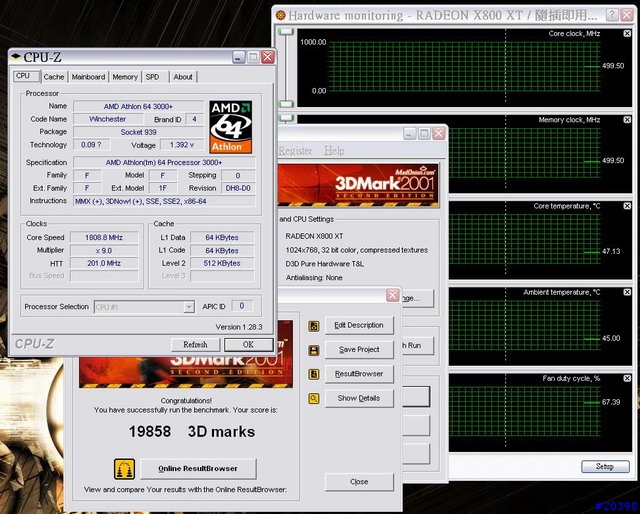Screen dimensions: 640x514
Task: Close the Core clock graph
Action: tap(627, 33)
